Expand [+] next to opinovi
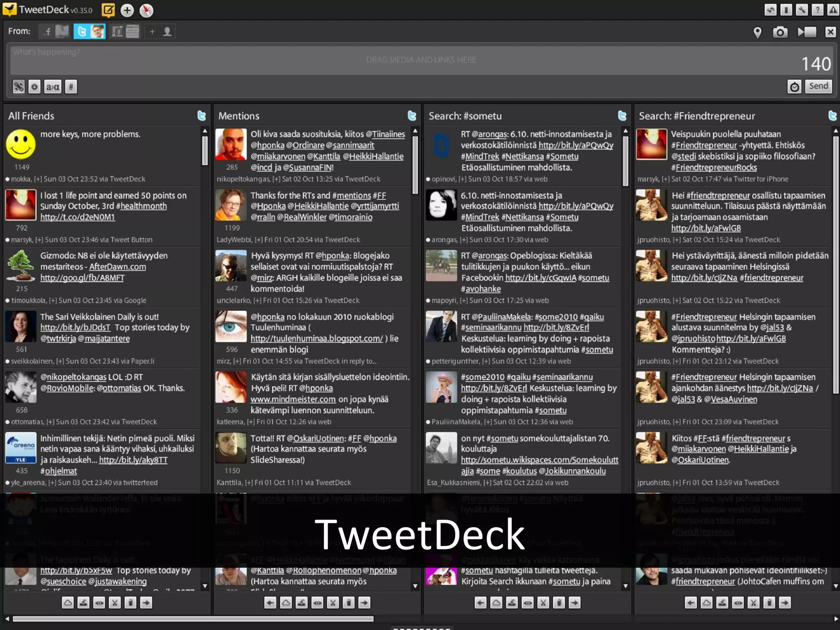The width and height of the screenshot is (840, 630). [x=462, y=179]
